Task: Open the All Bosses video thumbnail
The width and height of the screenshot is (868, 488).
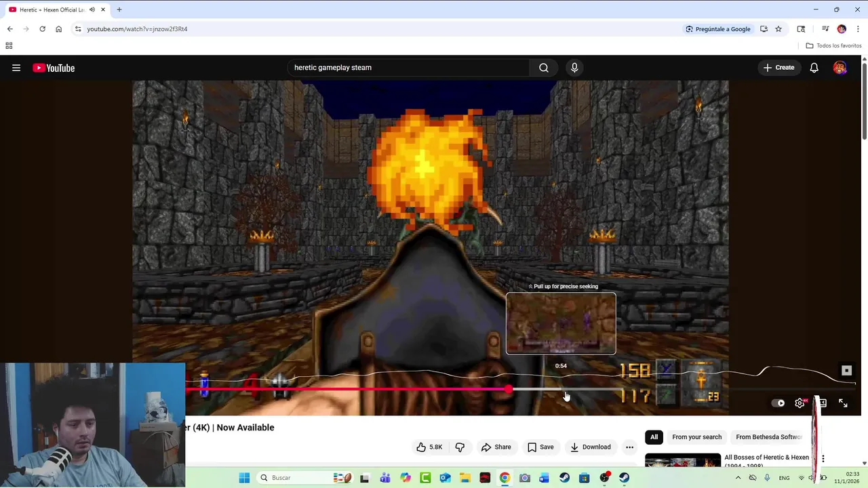Action: 683,461
